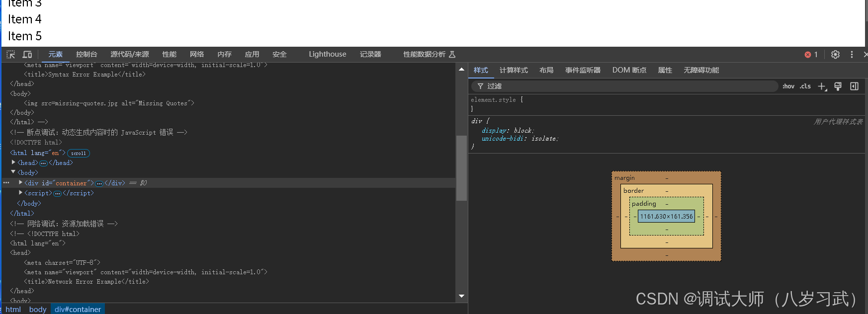Click box model content size 1161.630×161.356

[666, 216]
